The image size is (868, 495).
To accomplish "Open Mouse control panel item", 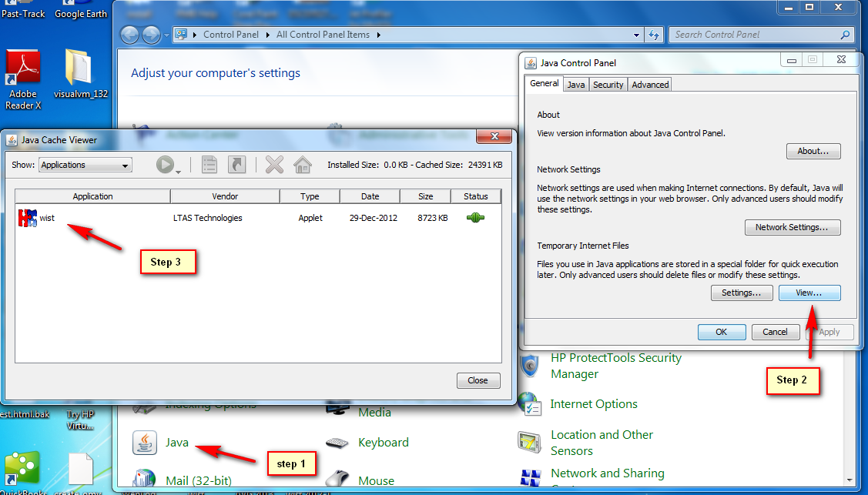I will [x=376, y=480].
